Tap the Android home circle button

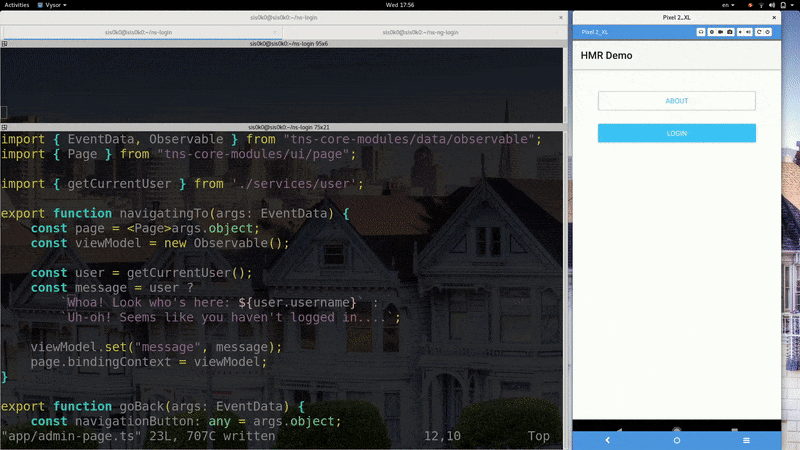point(676,440)
